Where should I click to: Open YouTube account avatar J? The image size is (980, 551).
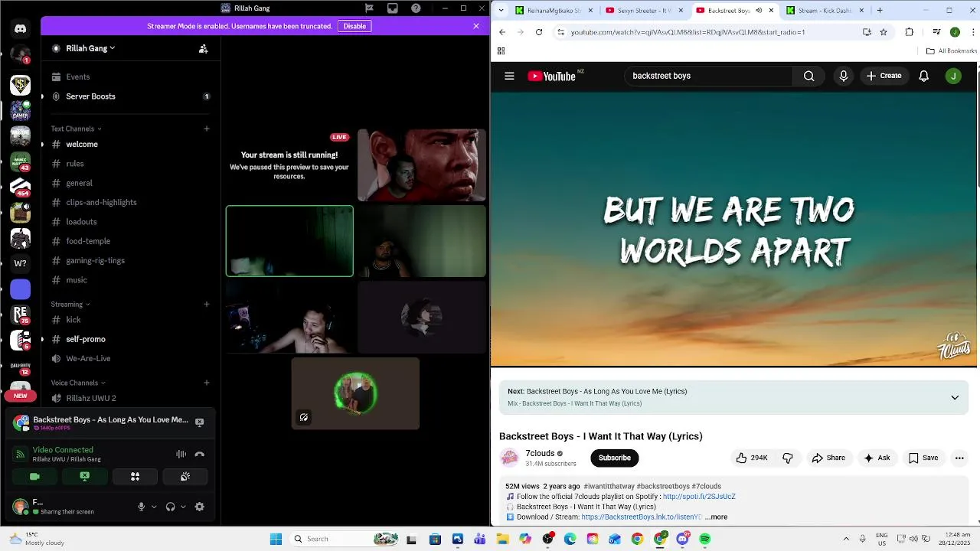coord(953,76)
